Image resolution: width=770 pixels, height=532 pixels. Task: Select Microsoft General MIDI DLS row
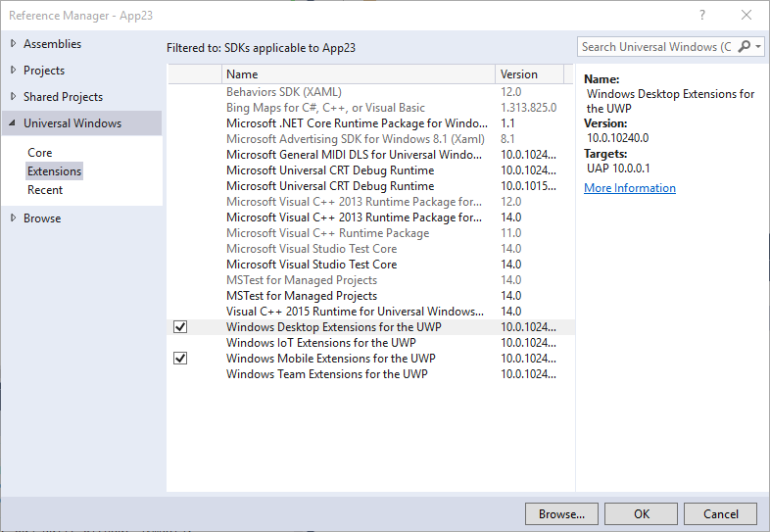pyautogui.click(x=370, y=155)
